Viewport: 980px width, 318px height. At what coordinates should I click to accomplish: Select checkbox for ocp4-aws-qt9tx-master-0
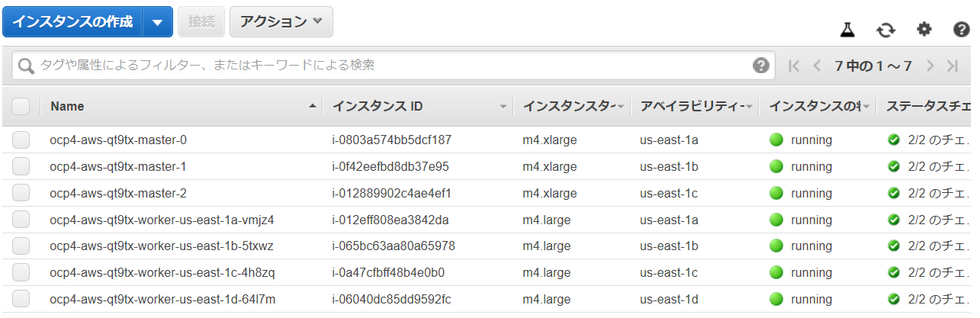(21, 140)
